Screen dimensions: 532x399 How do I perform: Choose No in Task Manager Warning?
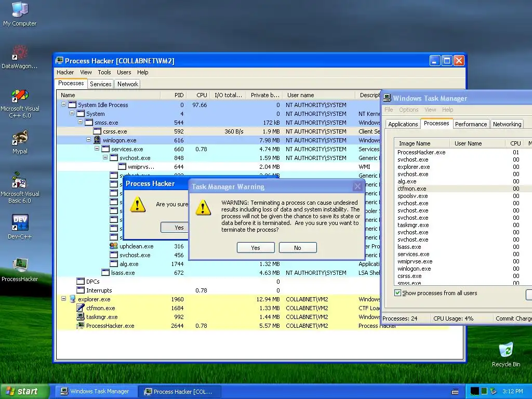[298, 248]
